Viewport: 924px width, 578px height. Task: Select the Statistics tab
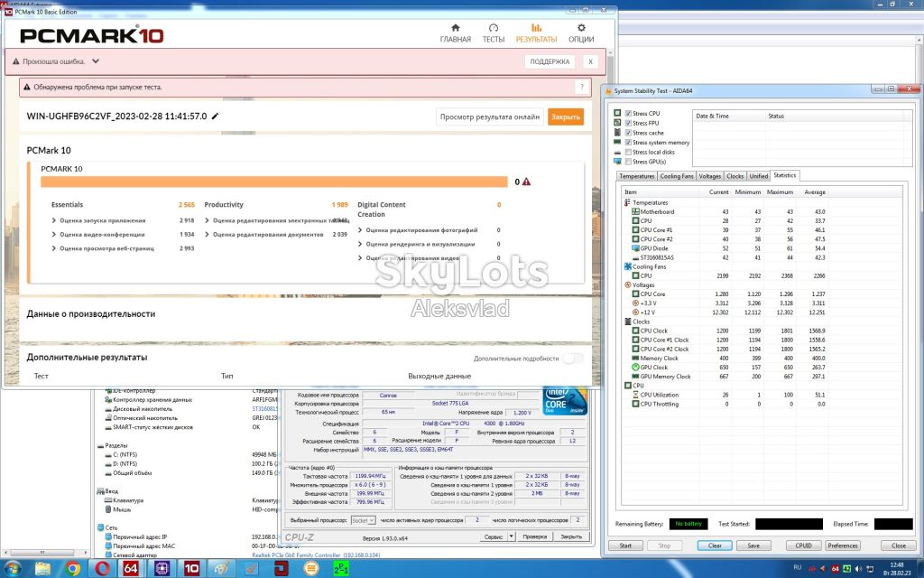(784, 175)
